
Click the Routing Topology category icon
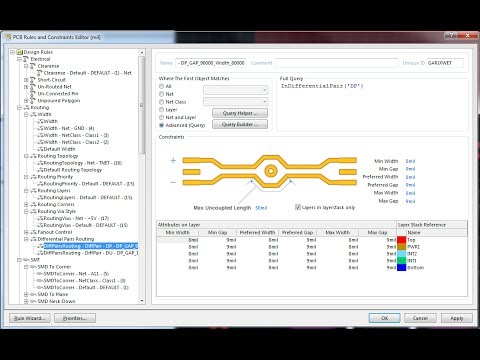tap(33, 156)
